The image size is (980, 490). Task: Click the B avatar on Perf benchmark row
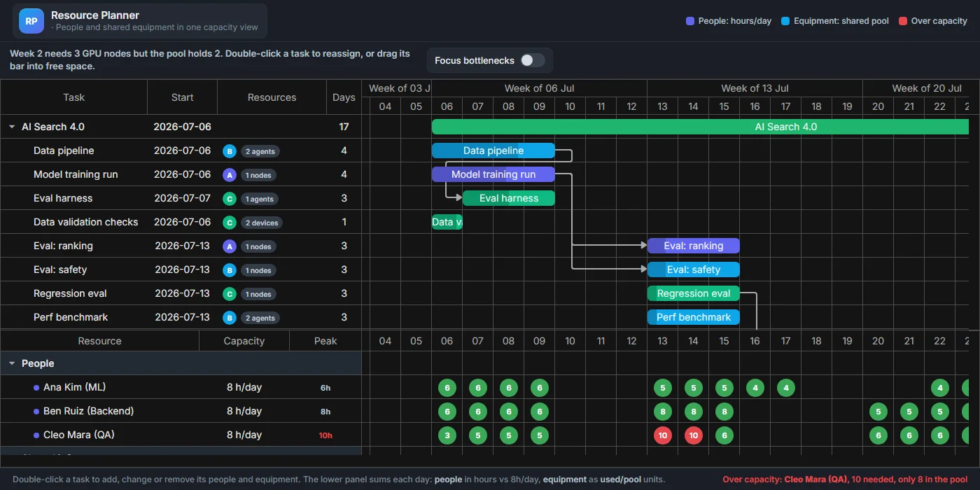tap(229, 318)
